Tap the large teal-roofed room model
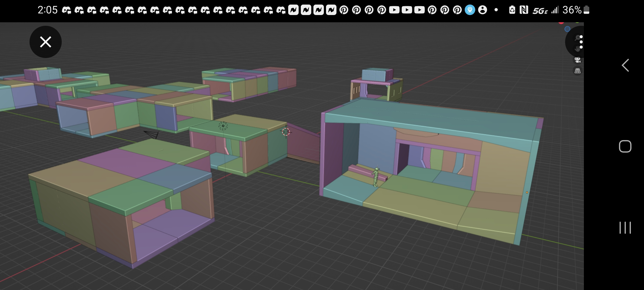This screenshot has height=290, width=644. [432, 172]
